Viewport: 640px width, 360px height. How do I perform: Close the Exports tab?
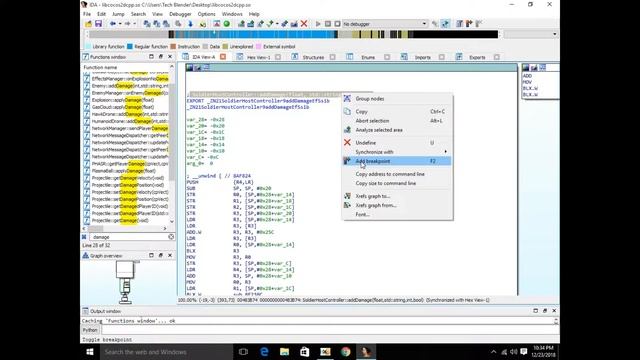tap(497, 57)
